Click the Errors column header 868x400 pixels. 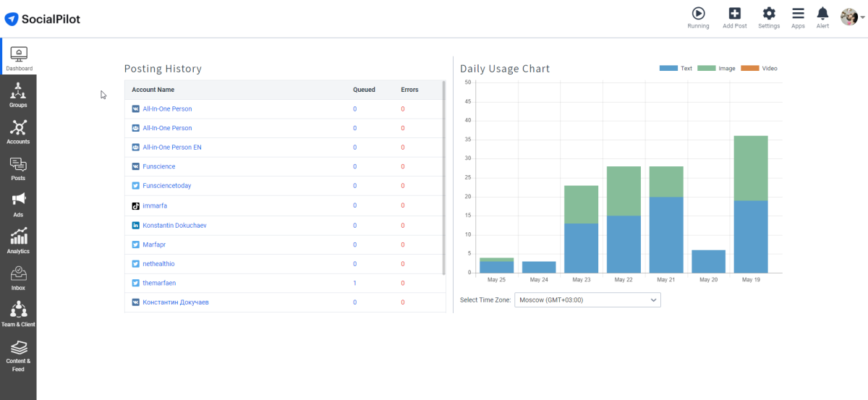[x=409, y=90]
